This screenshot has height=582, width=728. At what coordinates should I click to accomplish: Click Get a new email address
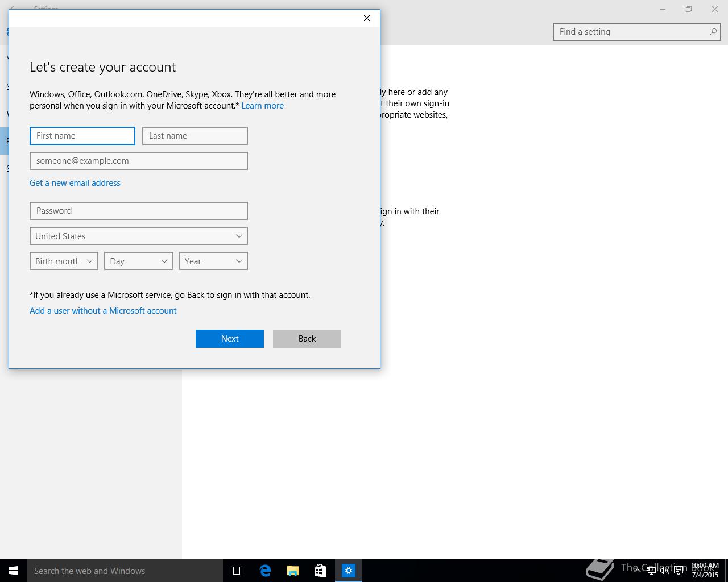75,183
